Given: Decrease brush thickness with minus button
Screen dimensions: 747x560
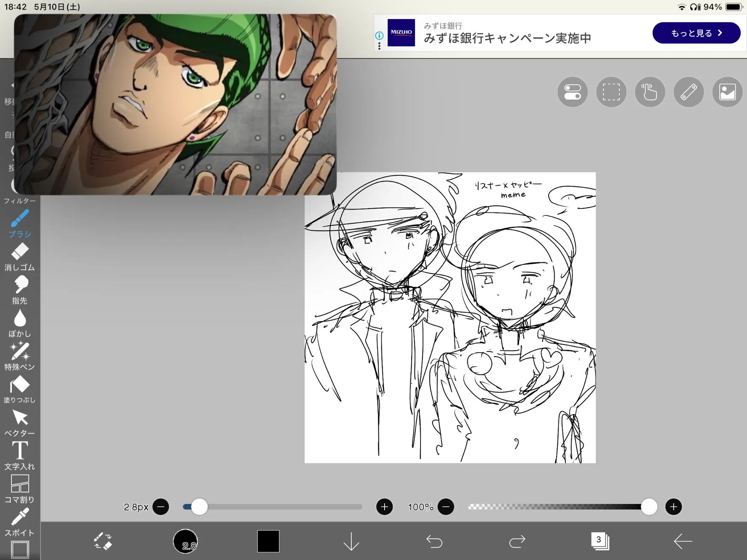Looking at the screenshot, I should point(161,506).
